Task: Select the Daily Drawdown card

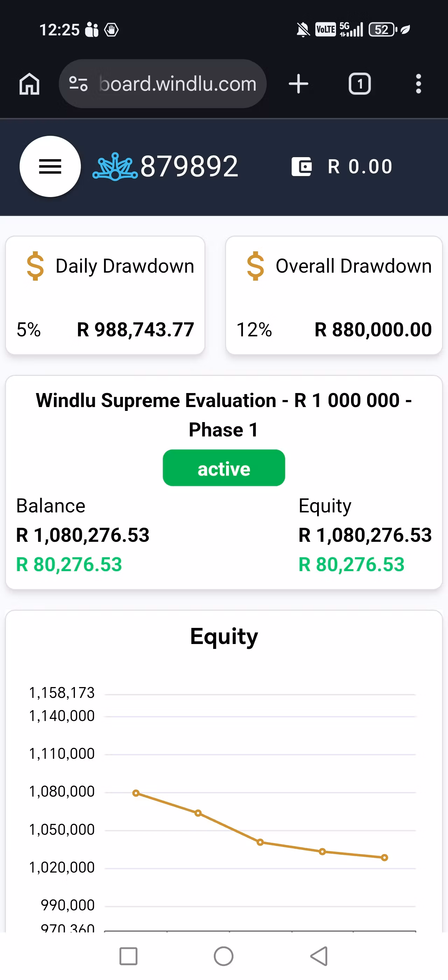Action: coord(105,295)
